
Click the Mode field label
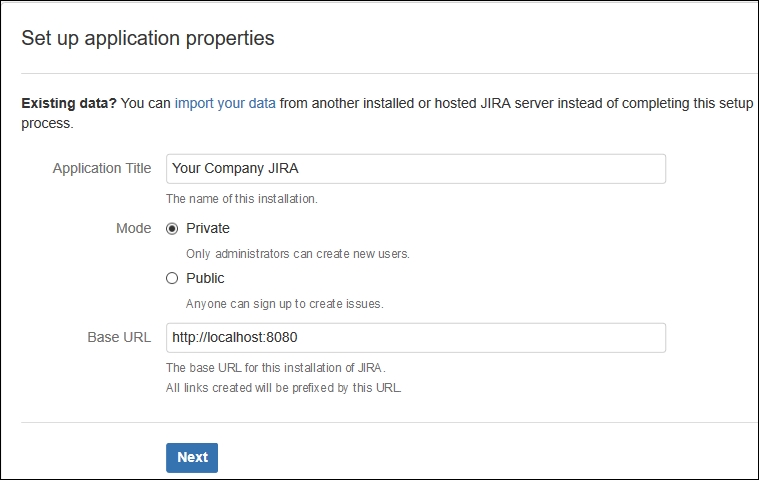(134, 228)
